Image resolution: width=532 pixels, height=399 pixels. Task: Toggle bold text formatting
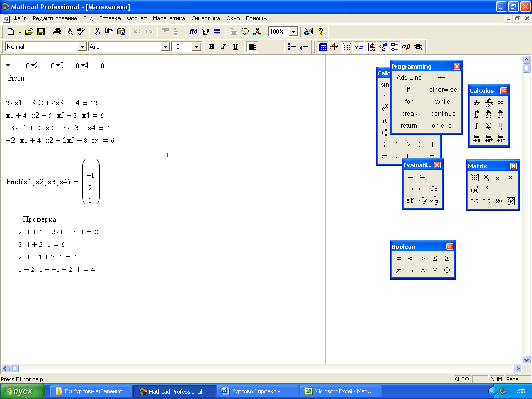pyautogui.click(x=211, y=47)
